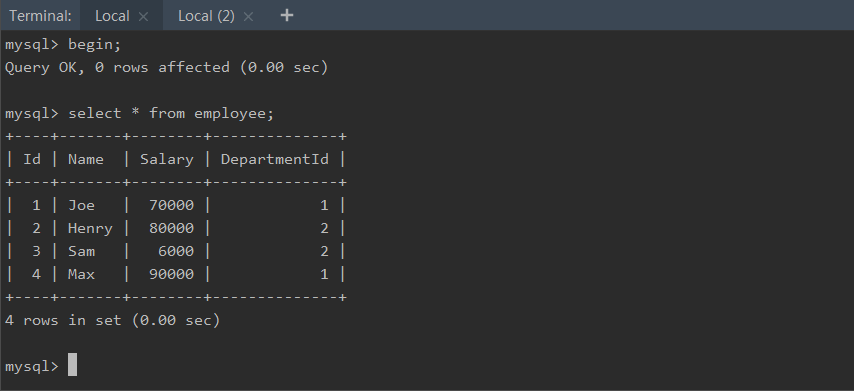Click the name Joe in row one
Viewport: 854px width, 391px height.
coord(81,205)
